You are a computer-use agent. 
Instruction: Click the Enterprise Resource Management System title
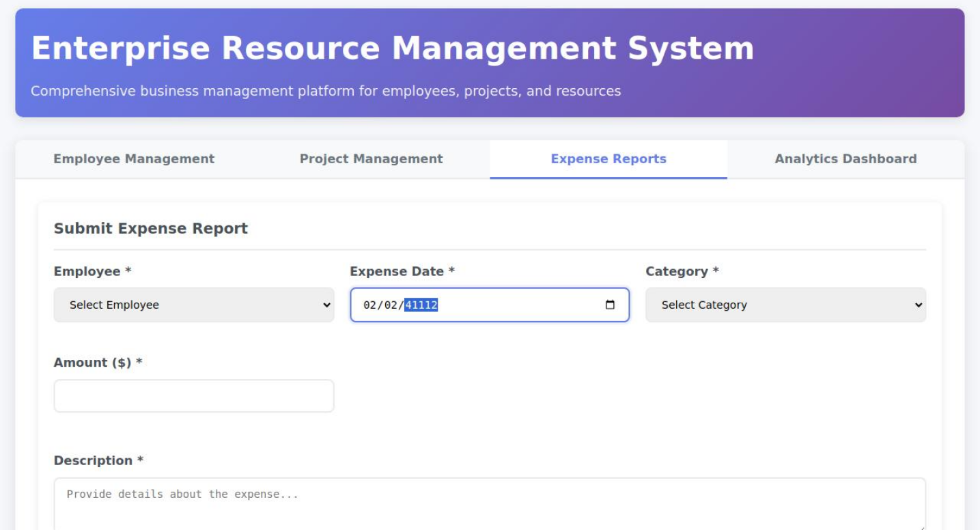pos(392,48)
